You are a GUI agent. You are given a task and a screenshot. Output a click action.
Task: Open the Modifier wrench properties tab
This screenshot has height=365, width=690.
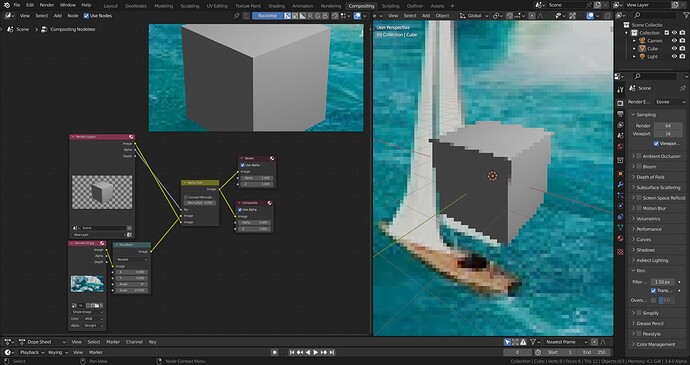tap(620, 184)
